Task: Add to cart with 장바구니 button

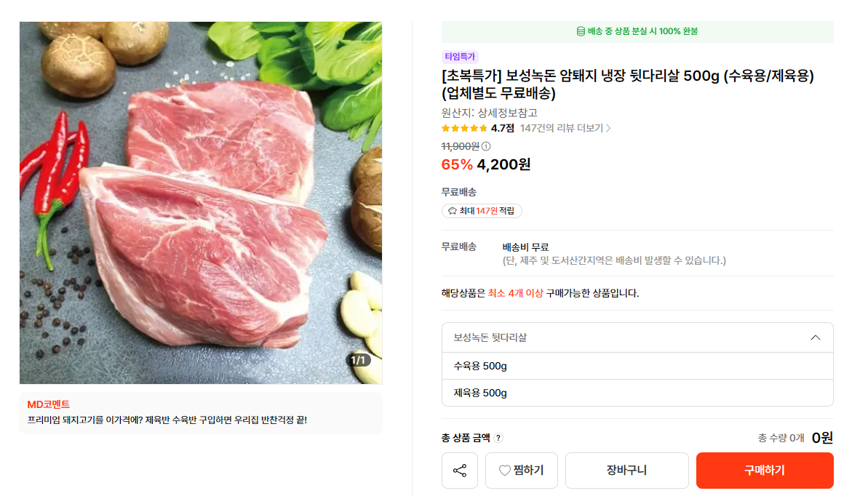Action: (x=626, y=471)
